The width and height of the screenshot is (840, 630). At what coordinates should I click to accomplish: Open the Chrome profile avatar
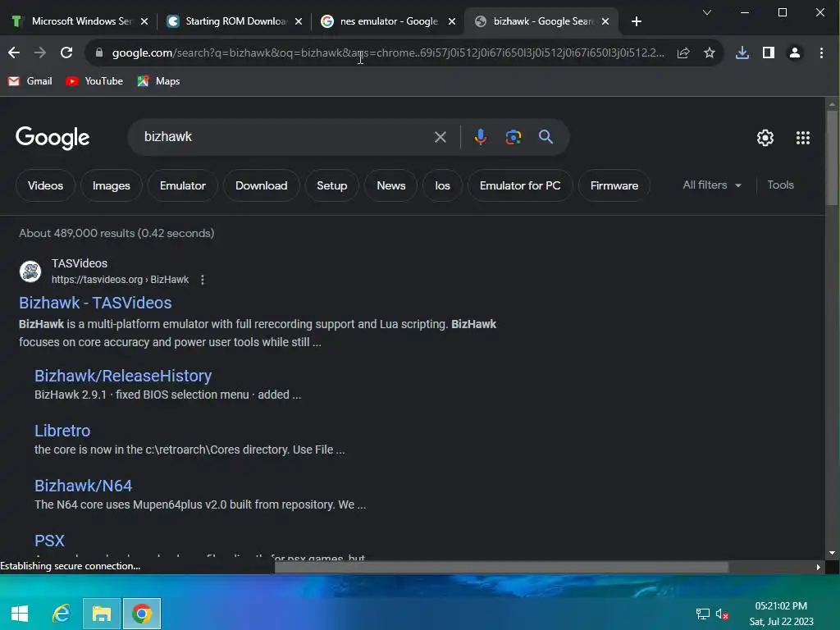[x=794, y=52]
